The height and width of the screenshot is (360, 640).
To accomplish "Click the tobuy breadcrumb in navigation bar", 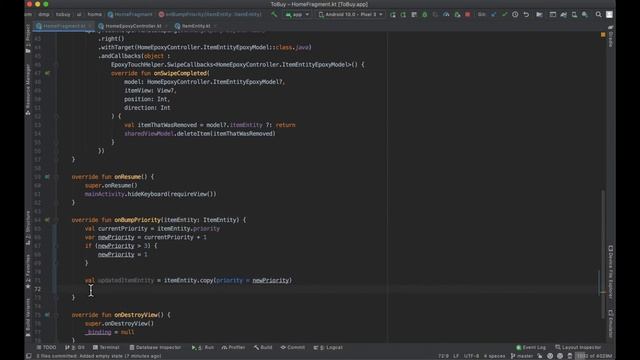I will click(x=63, y=14).
